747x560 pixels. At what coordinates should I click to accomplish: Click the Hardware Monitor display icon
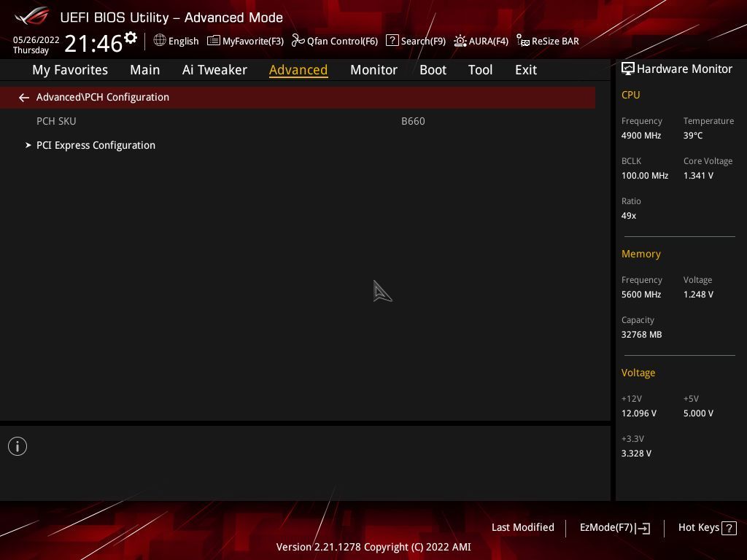click(628, 69)
